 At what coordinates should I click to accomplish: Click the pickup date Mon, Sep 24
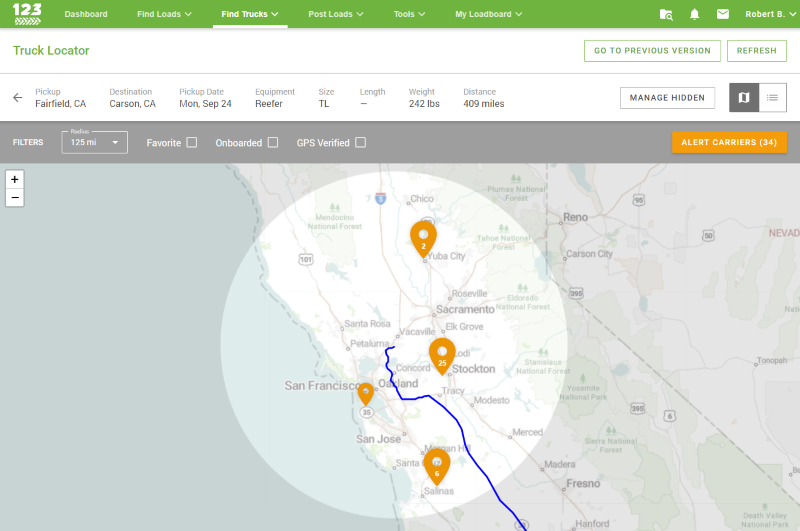(x=205, y=104)
